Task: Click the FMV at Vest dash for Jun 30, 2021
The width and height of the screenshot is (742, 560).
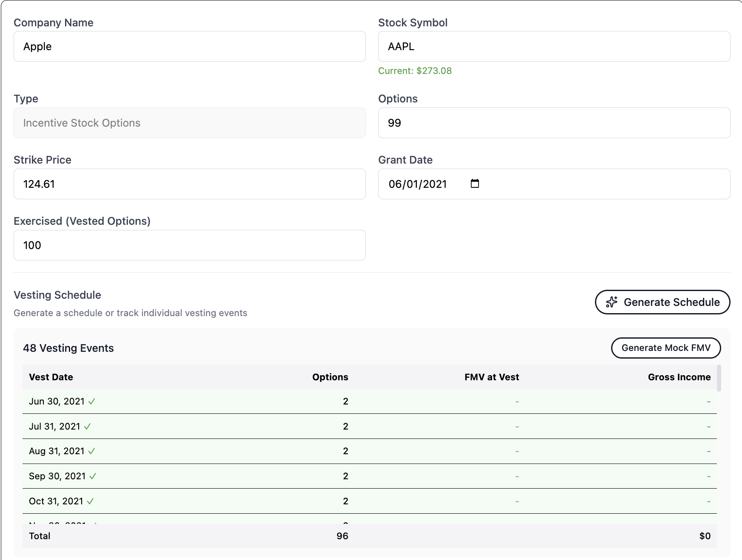Action: pos(517,402)
